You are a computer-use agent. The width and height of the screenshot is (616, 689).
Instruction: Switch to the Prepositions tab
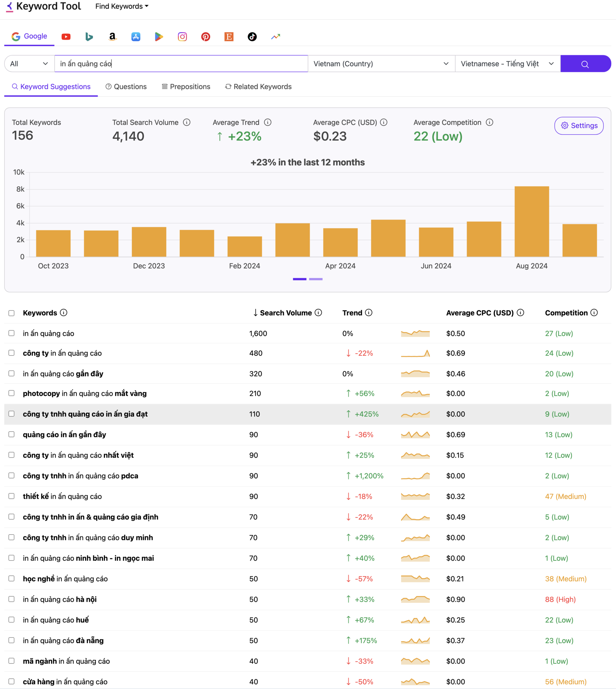[x=186, y=87]
